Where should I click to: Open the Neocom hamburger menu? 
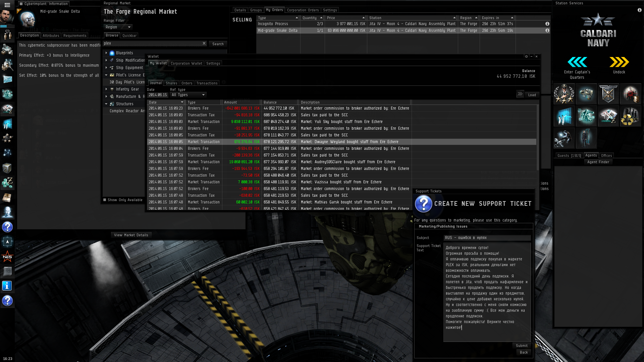pyautogui.click(x=7, y=5)
